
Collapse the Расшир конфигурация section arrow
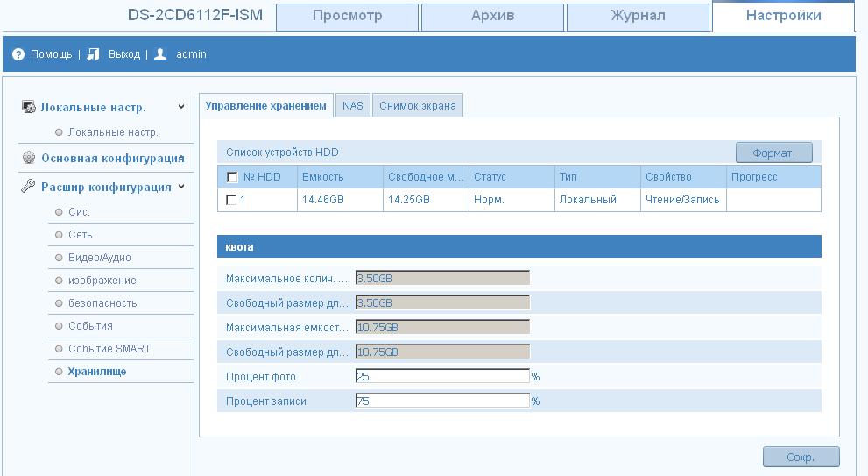pos(181,187)
